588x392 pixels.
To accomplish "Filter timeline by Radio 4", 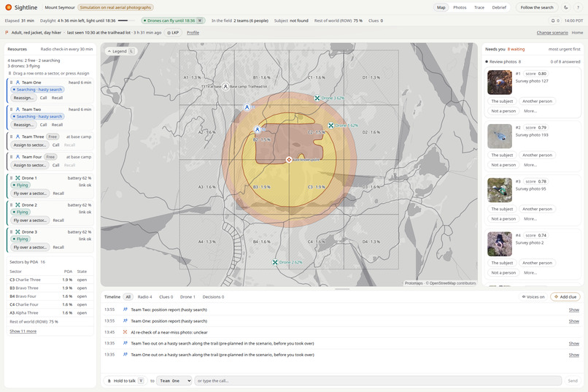I will (144, 296).
